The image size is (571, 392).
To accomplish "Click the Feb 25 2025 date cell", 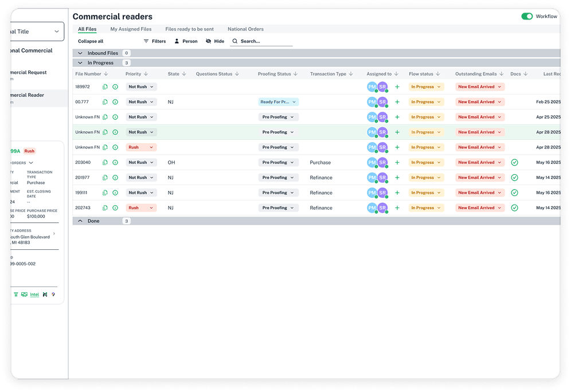I will click(549, 102).
